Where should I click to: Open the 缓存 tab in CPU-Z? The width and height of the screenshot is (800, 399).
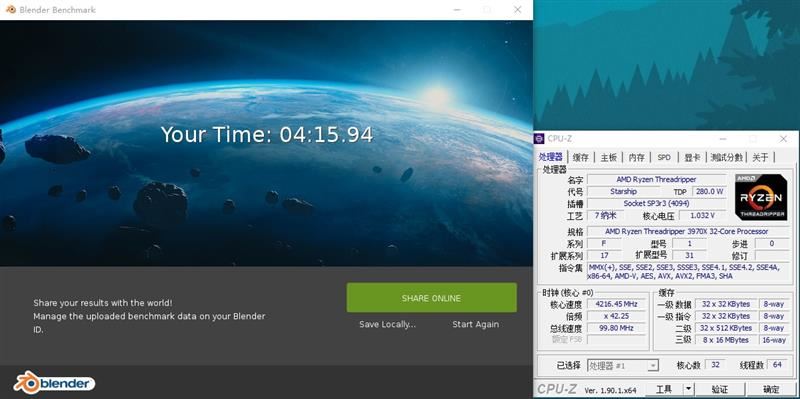(581, 158)
